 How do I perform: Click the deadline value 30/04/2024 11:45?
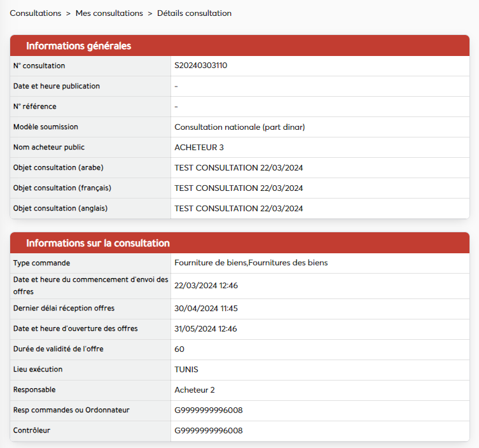coord(205,309)
